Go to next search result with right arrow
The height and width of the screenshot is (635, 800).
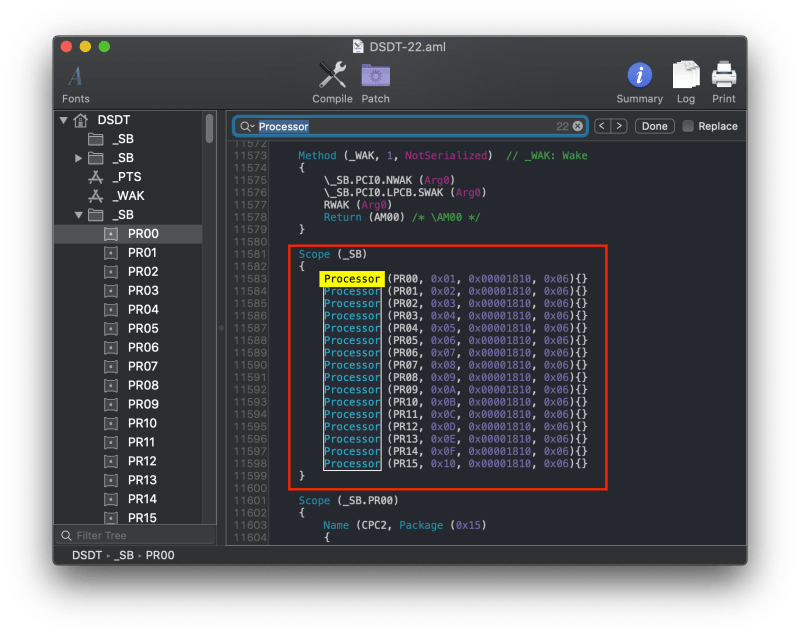(x=620, y=126)
